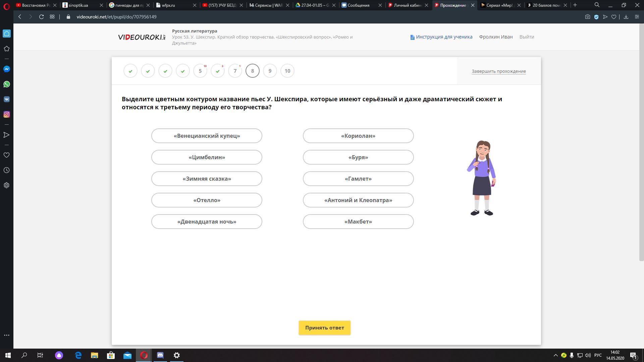Select the «Макбет» answer option

[358, 222]
